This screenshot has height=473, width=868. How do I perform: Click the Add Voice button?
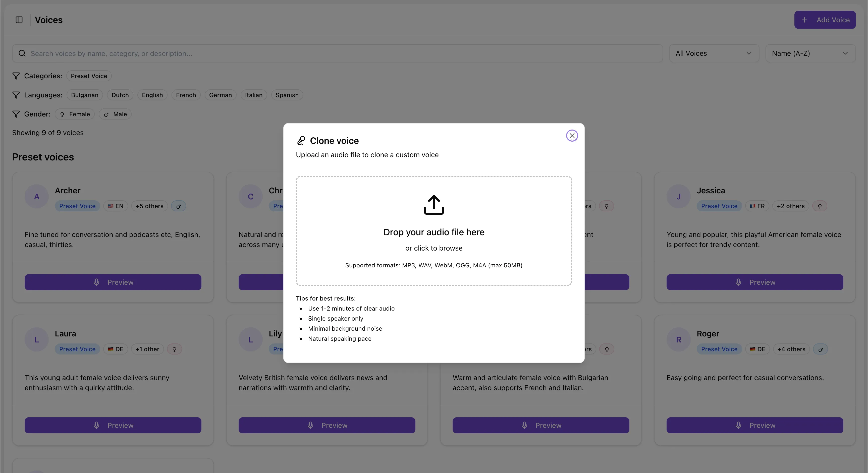click(x=825, y=20)
